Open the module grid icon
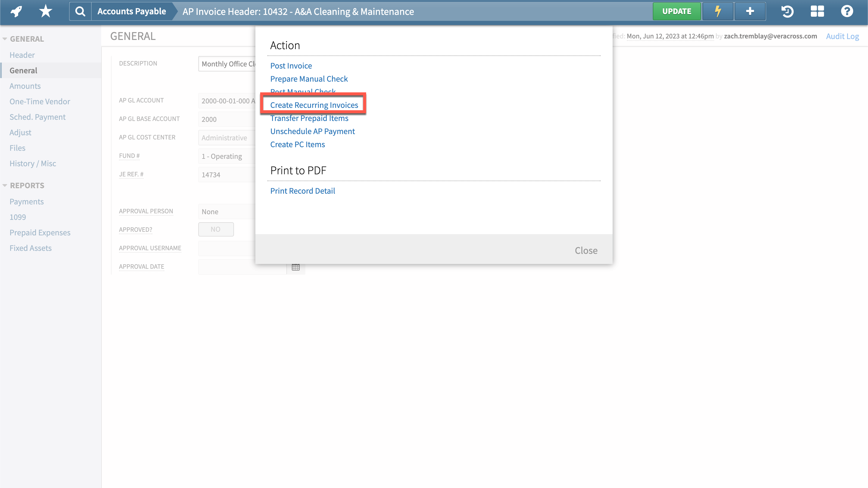 point(817,11)
